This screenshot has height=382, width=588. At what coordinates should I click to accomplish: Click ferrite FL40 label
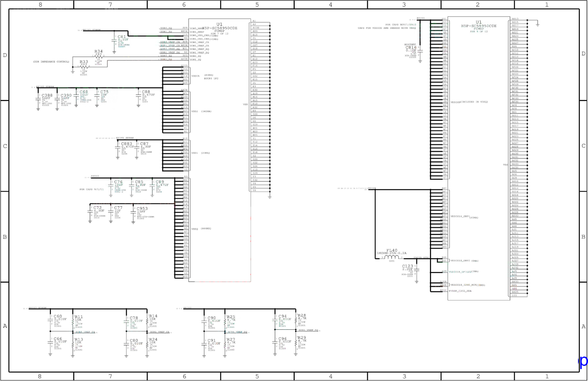392,250
